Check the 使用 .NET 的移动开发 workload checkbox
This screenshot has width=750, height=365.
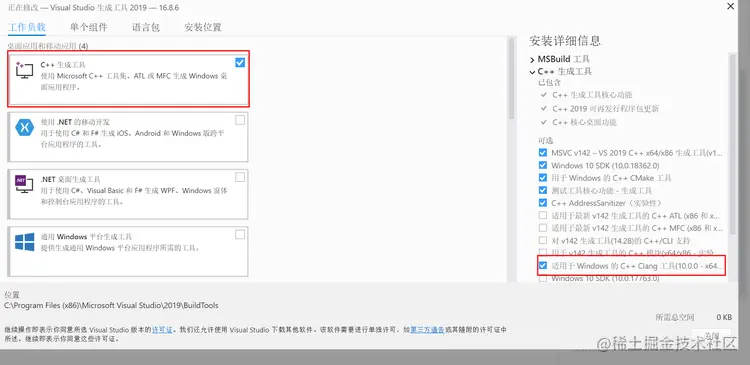[240, 120]
